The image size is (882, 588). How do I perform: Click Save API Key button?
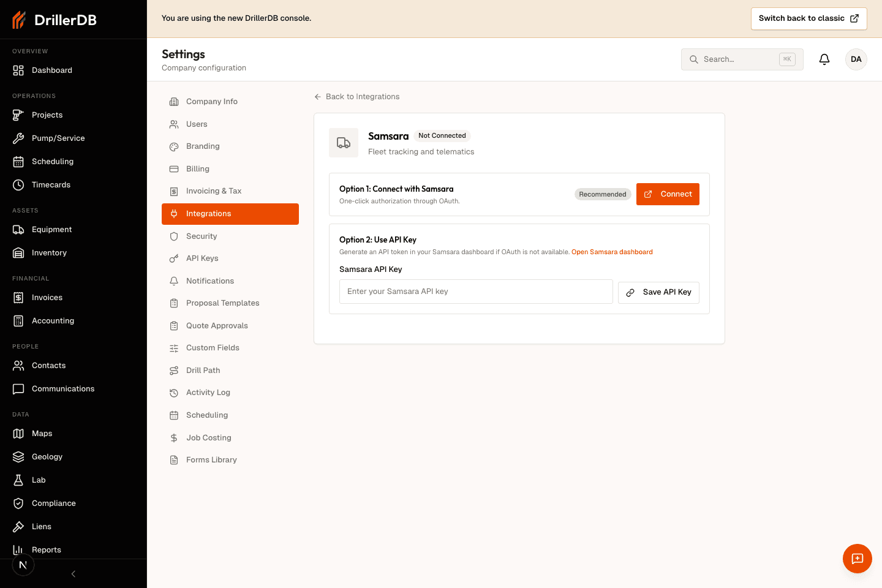pyautogui.click(x=658, y=292)
